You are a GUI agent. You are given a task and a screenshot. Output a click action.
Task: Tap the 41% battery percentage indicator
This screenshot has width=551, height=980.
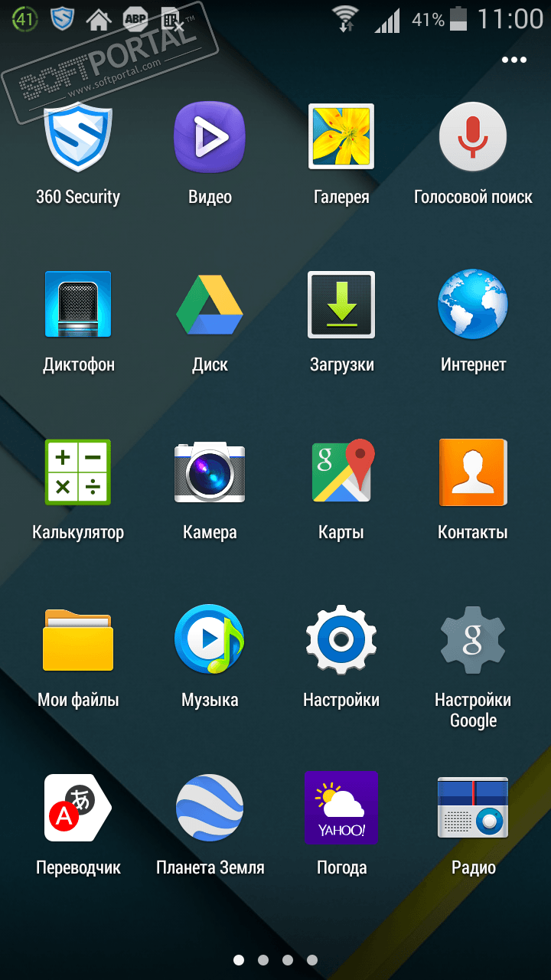pyautogui.click(x=429, y=20)
